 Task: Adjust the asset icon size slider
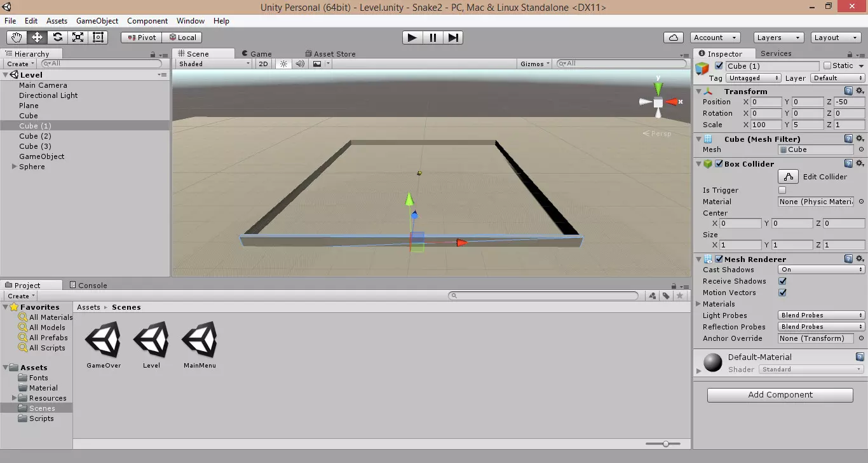pos(665,444)
